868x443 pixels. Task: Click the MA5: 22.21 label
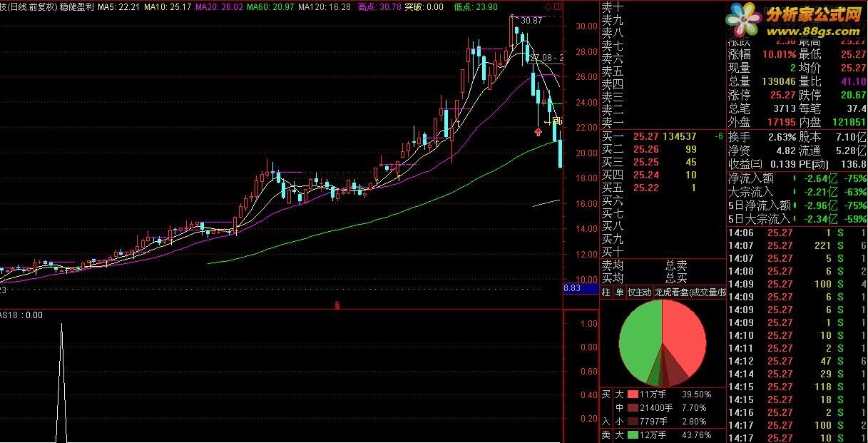point(118,7)
